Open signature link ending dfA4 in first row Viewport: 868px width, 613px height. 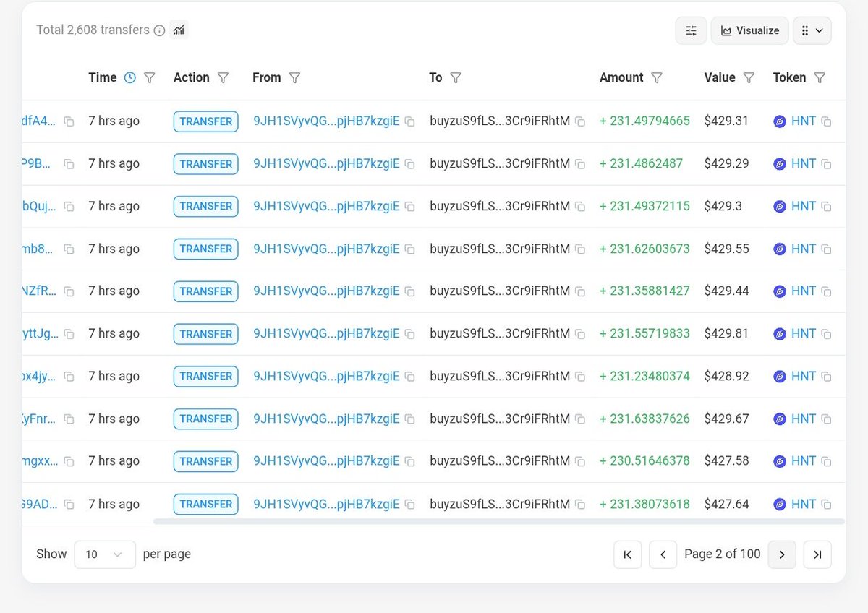[40, 121]
